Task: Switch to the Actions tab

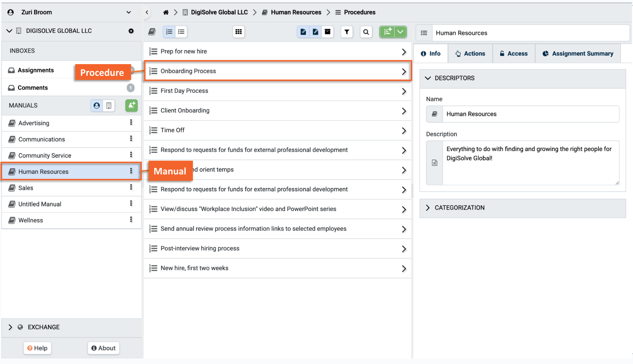Action: [470, 54]
